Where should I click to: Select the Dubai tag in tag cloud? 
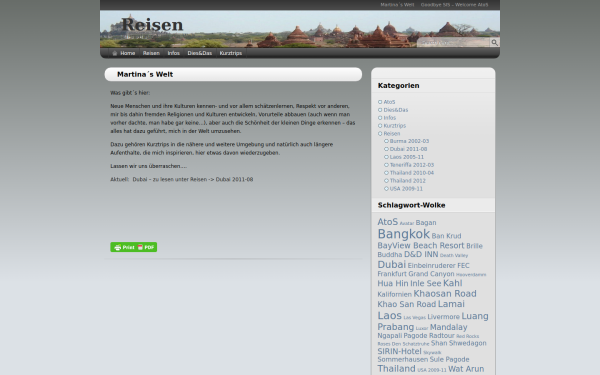click(x=391, y=265)
